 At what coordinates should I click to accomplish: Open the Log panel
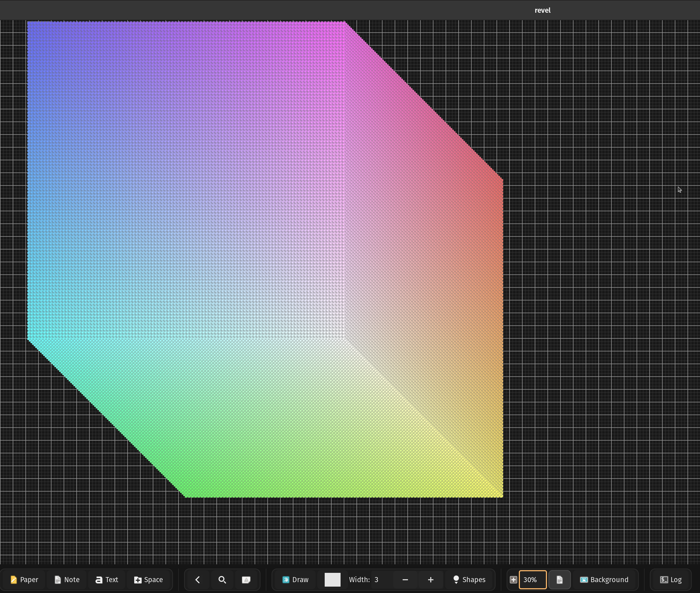click(671, 579)
